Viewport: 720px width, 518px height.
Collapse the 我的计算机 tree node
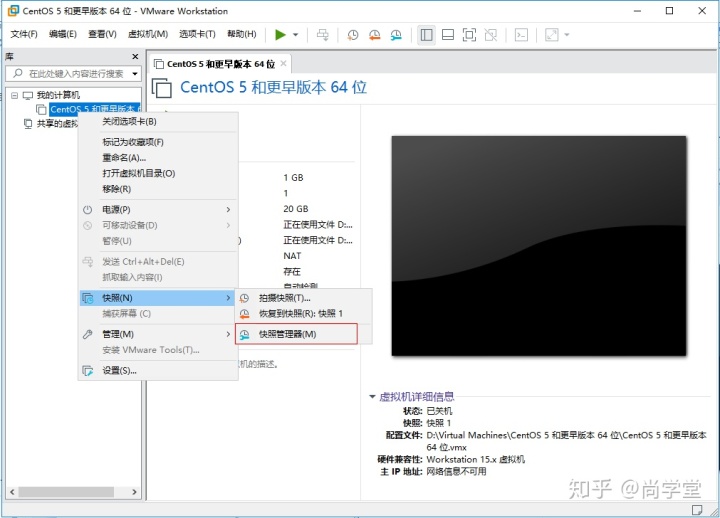pyautogui.click(x=15, y=95)
